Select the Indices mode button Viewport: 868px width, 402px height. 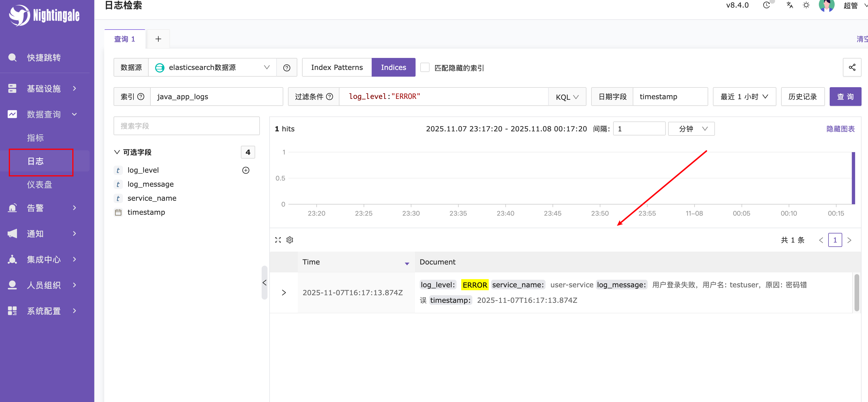coord(393,67)
